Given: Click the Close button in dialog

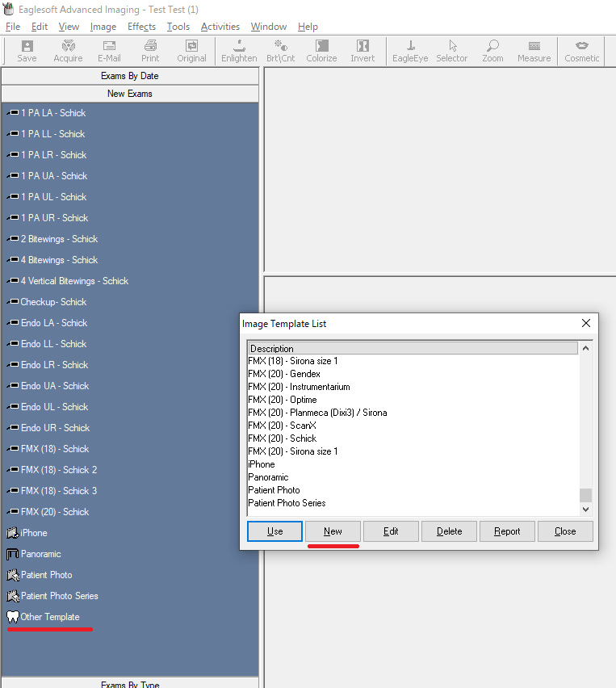Looking at the screenshot, I should click(x=565, y=531).
